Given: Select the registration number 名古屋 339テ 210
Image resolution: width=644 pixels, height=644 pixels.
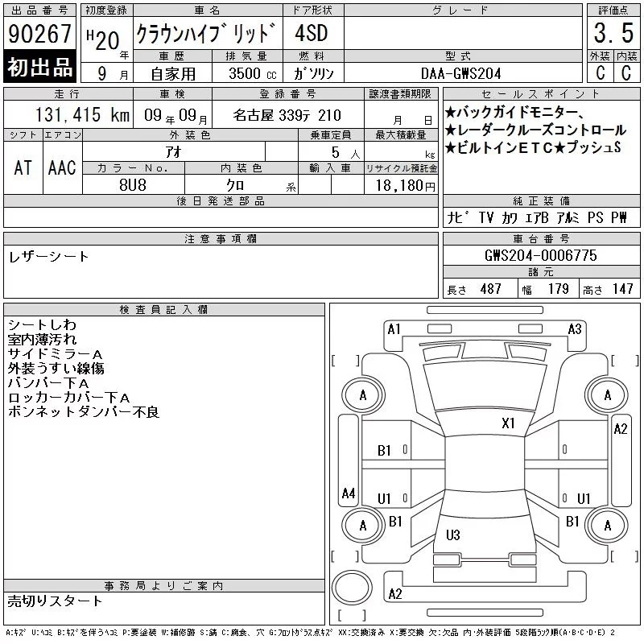Looking at the screenshot, I should point(287,115).
